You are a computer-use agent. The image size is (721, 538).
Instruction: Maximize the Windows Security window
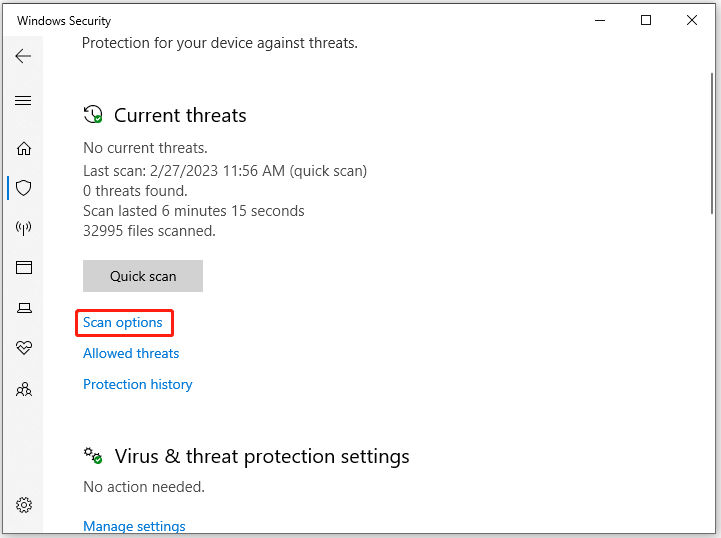pos(646,20)
